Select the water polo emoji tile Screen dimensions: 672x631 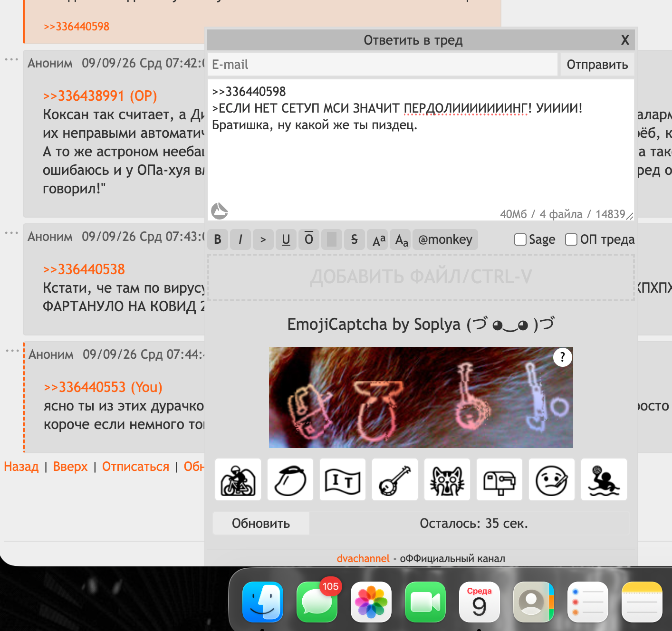(604, 479)
